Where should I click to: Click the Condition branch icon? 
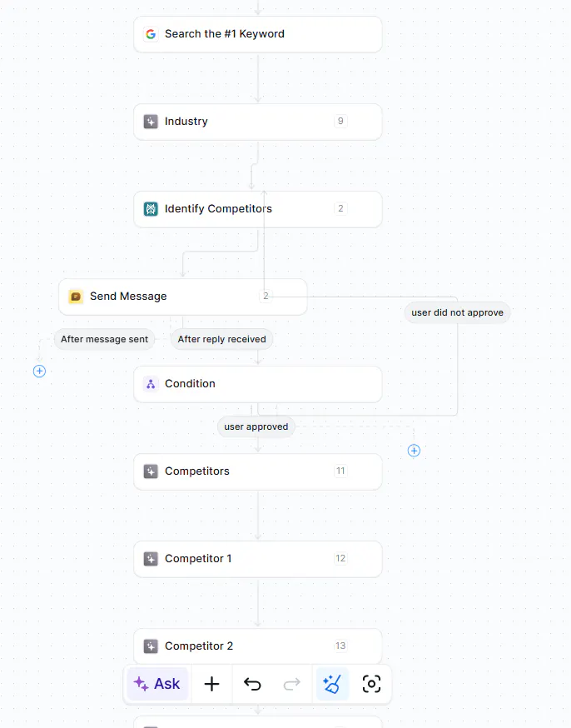tap(151, 384)
